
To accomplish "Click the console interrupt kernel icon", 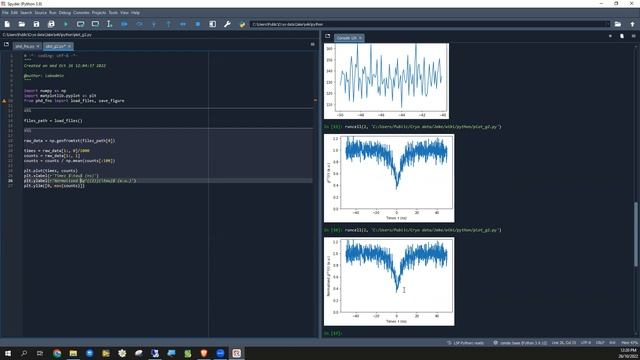I will [x=610, y=36].
